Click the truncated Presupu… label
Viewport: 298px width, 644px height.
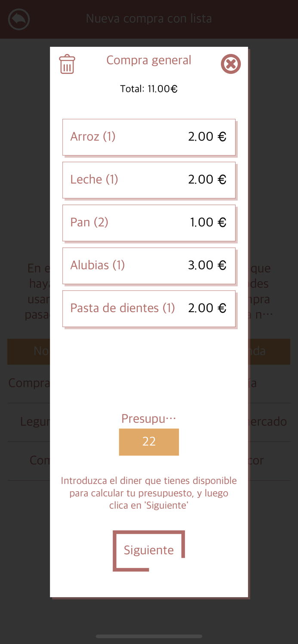(x=149, y=418)
